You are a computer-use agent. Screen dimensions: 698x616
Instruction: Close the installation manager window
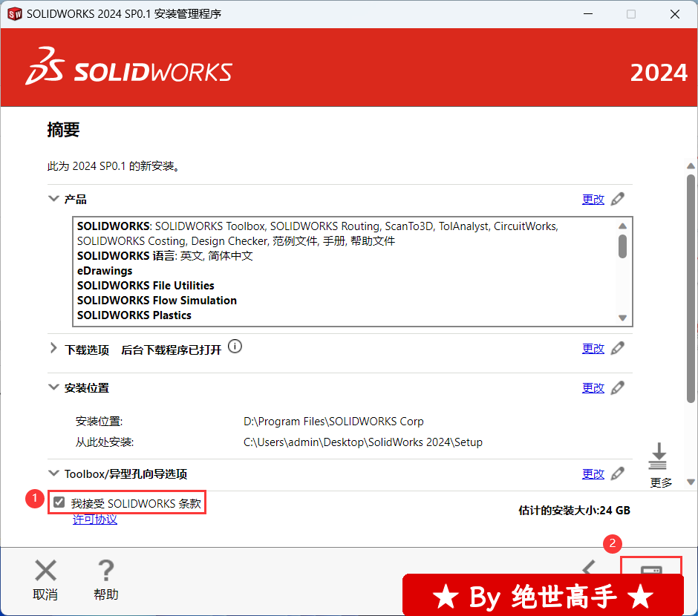pos(675,14)
